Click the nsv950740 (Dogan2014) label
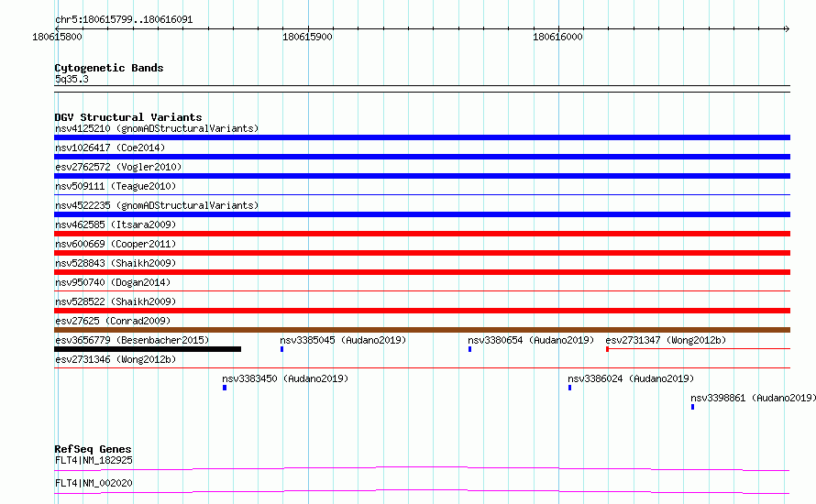816x504 pixels. coord(113,282)
